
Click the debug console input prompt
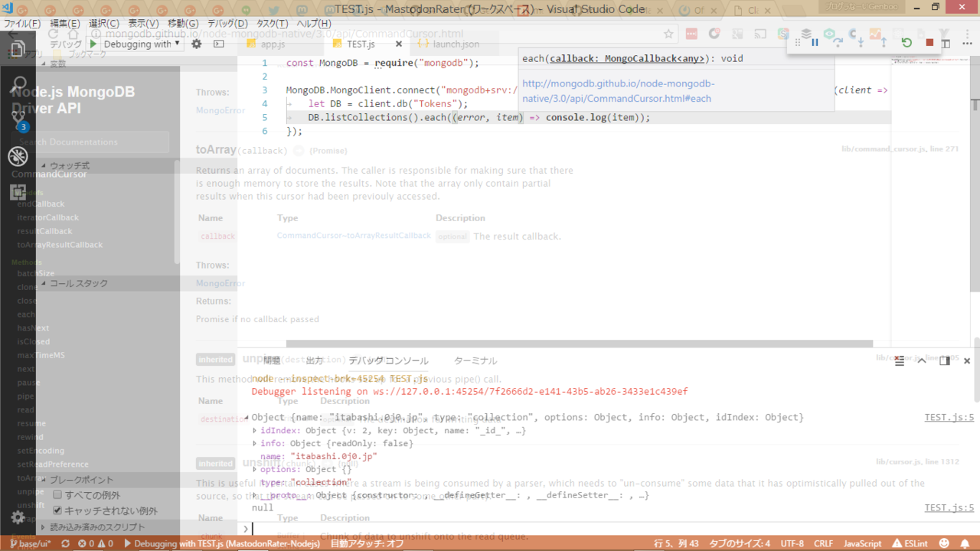coord(536,528)
